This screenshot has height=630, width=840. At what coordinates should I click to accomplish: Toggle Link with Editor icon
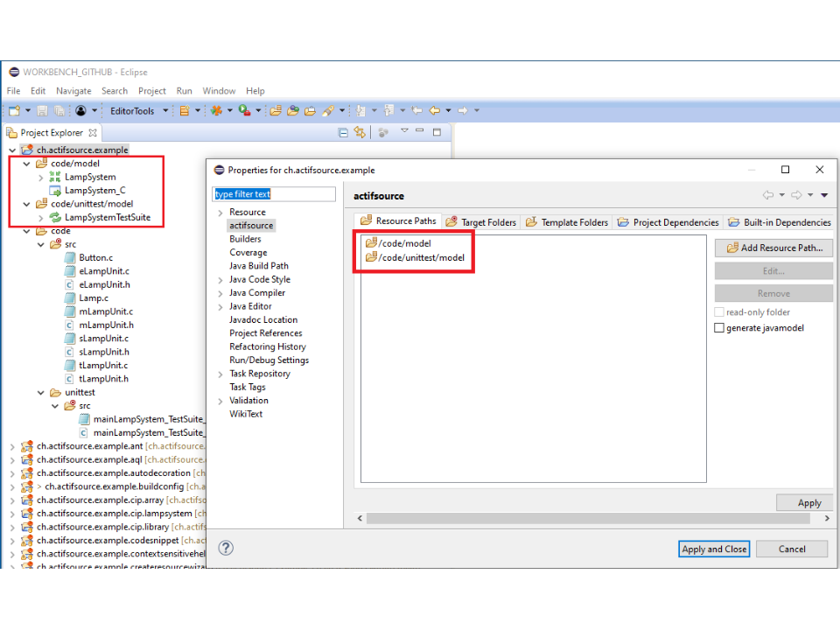(360, 133)
